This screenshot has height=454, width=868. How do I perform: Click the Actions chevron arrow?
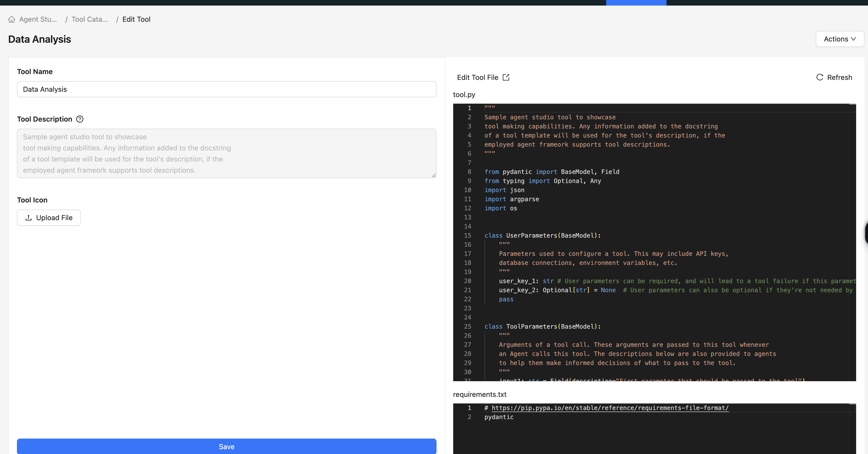click(x=853, y=39)
